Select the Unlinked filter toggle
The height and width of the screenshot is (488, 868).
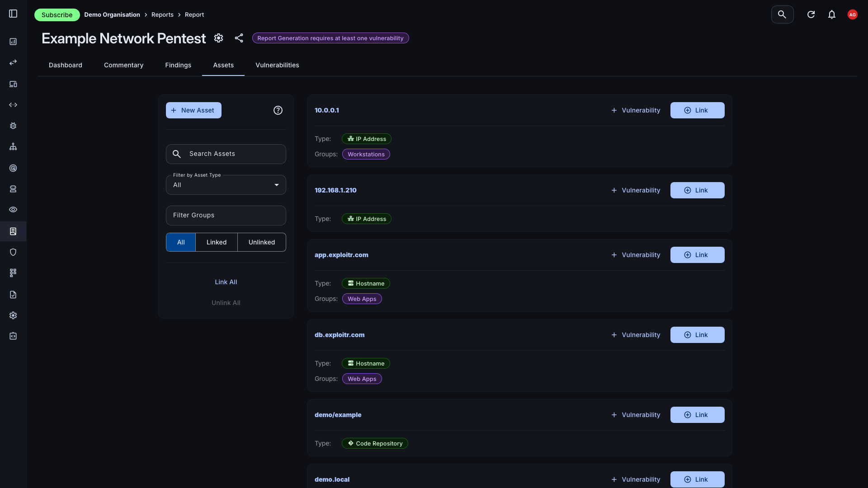[x=261, y=242]
